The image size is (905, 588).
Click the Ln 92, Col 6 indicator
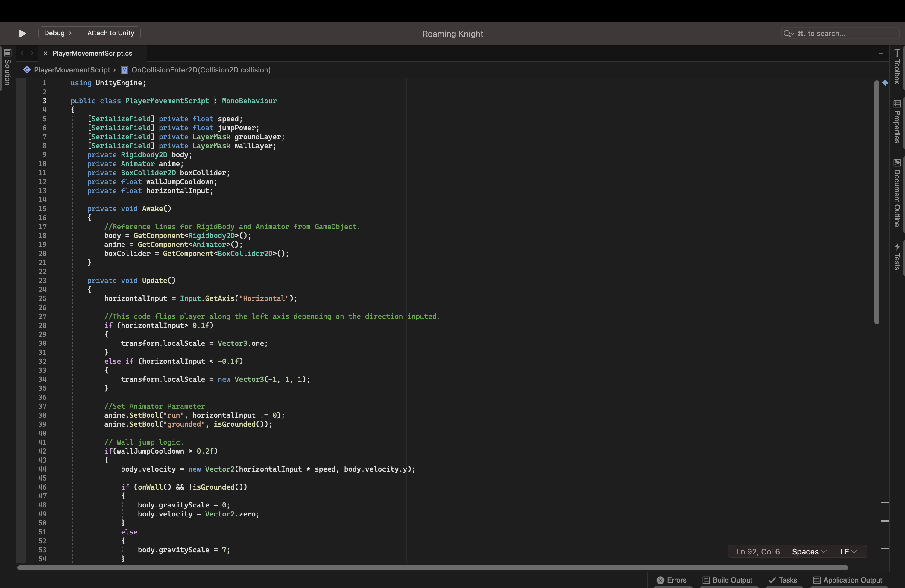point(757,551)
